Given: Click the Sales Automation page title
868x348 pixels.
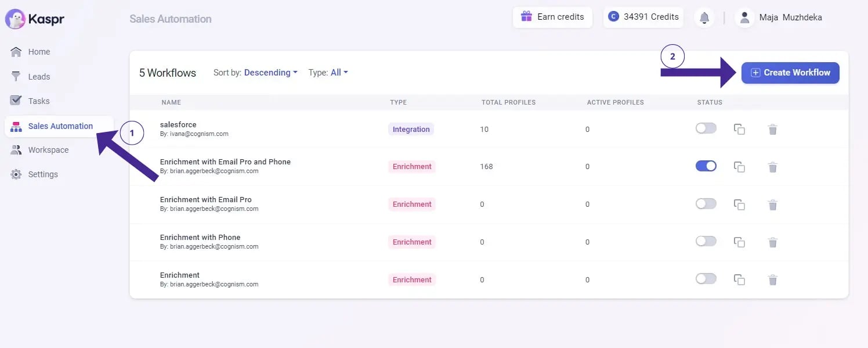Looking at the screenshot, I should (x=171, y=19).
